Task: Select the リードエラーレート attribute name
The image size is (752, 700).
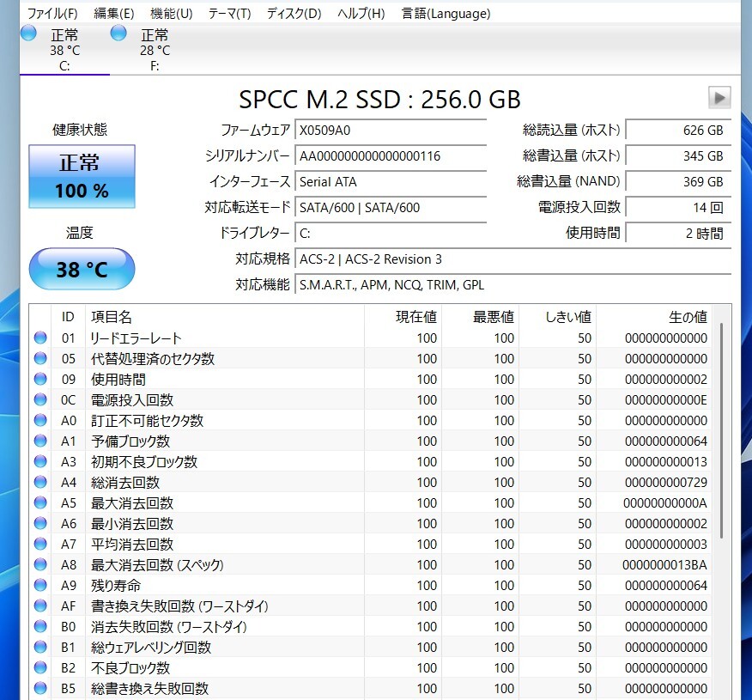Action: click(x=136, y=338)
